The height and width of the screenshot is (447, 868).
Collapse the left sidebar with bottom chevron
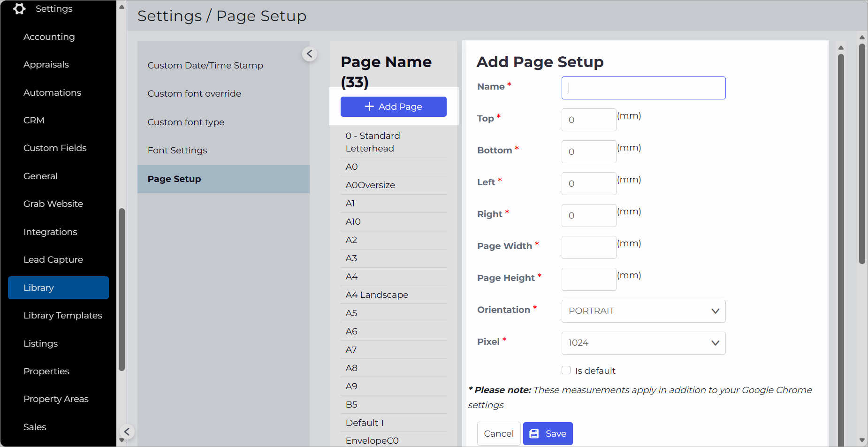pyautogui.click(x=127, y=432)
